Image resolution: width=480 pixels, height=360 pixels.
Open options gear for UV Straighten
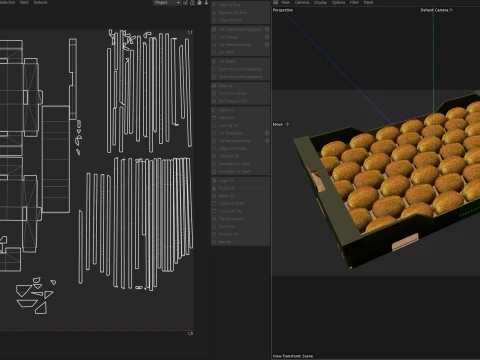[267, 133]
